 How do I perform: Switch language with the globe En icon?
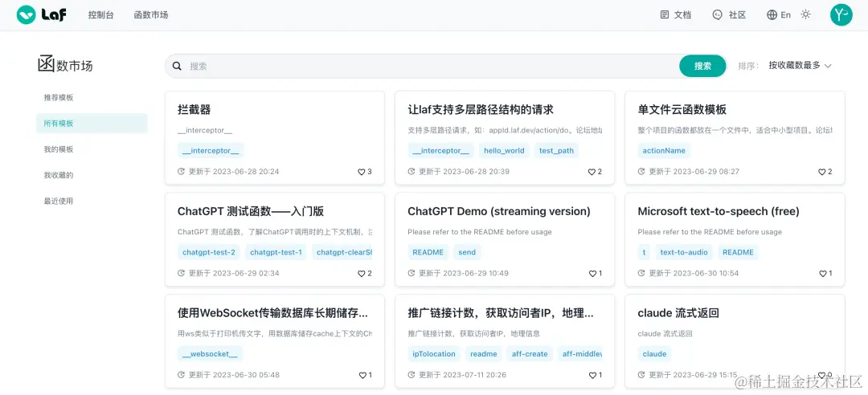(x=772, y=15)
